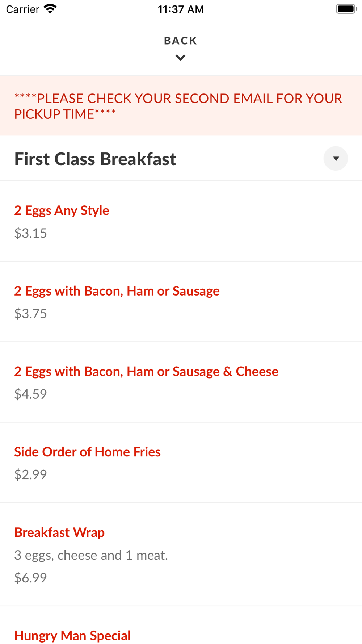
Task: Tap the $3.75 price
Action: (x=31, y=314)
